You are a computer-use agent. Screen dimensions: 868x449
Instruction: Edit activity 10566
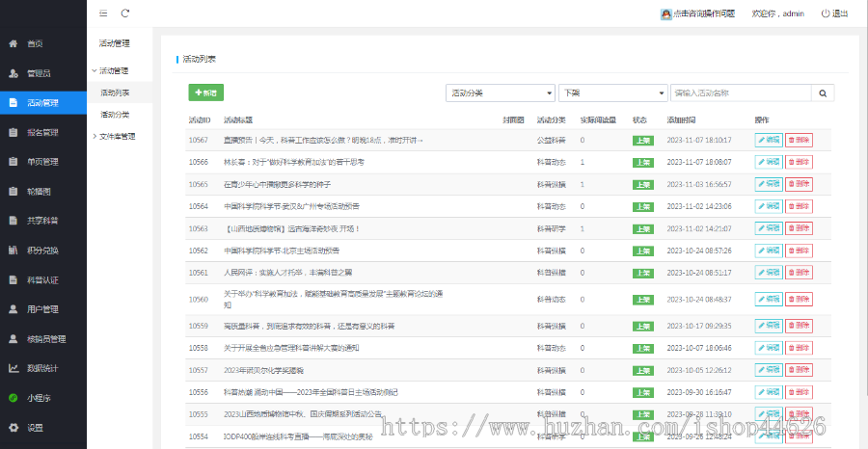[x=769, y=163]
